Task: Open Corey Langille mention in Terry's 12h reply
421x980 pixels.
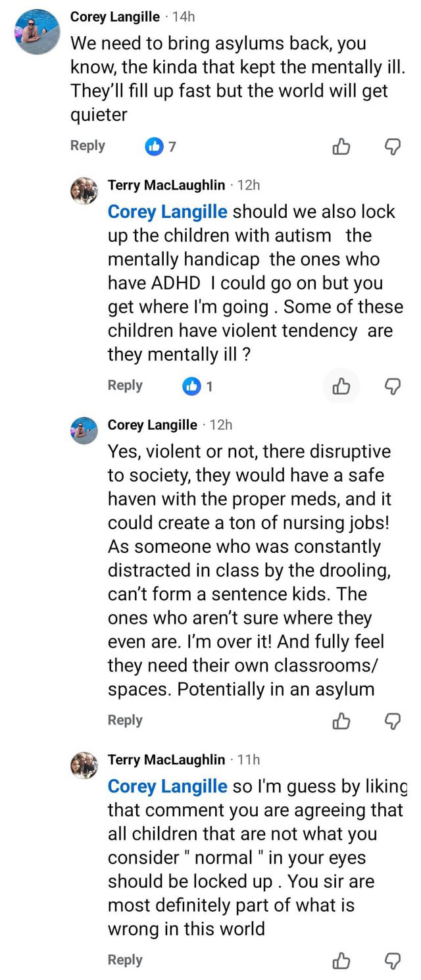Action: [x=168, y=212]
